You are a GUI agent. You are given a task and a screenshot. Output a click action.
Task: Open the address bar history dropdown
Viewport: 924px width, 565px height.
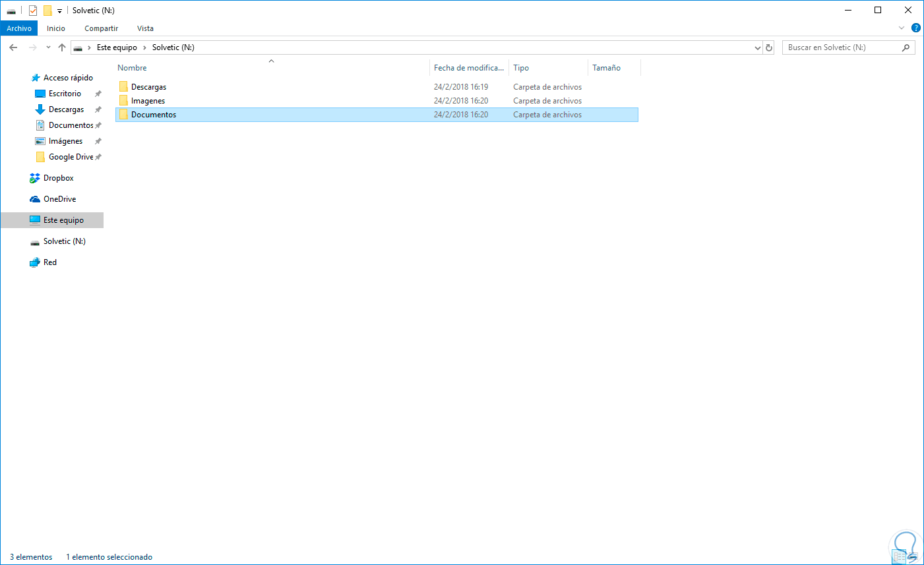click(757, 47)
